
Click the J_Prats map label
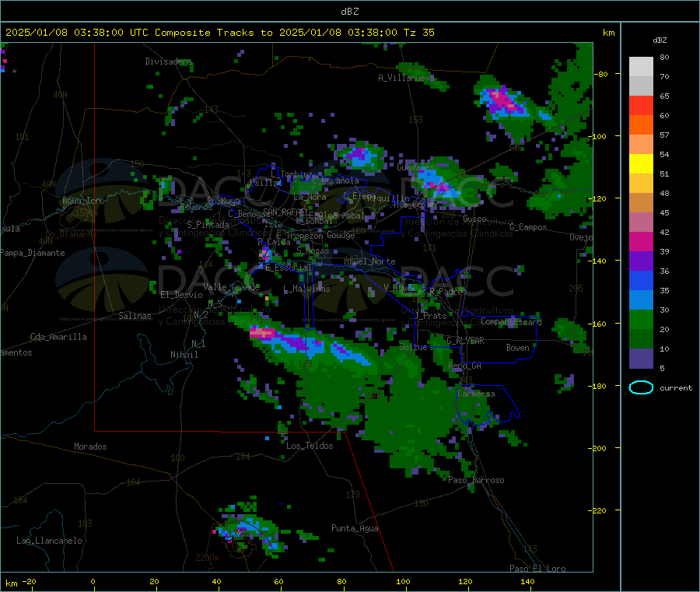pos(430,315)
